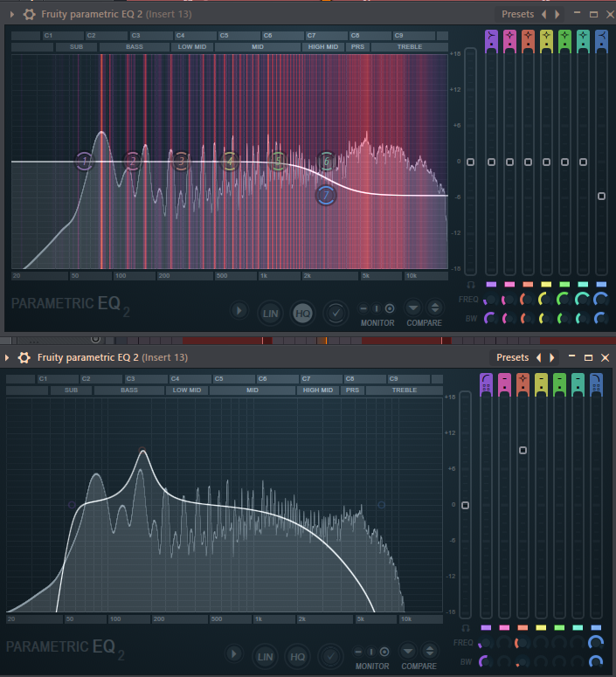616x677 pixels.
Task: Click band 7 level slider handle, upper EQ
Action: [x=601, y=196]
